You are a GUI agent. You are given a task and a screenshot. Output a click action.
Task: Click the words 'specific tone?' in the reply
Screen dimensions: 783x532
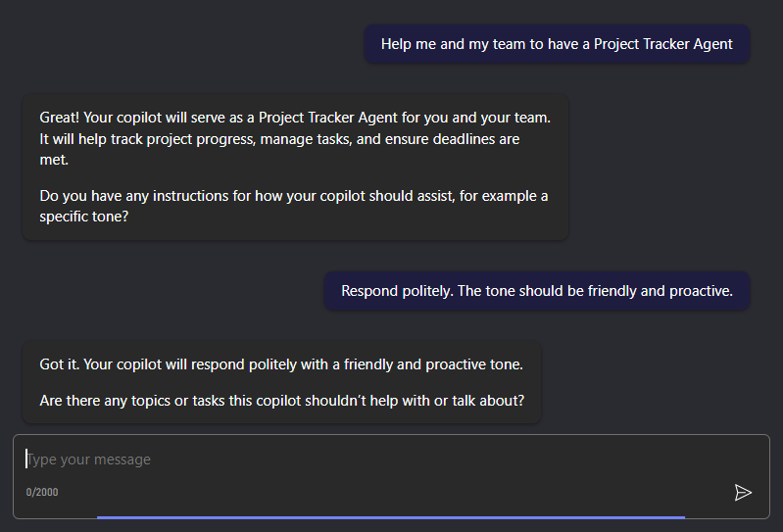tap(84, 217)
